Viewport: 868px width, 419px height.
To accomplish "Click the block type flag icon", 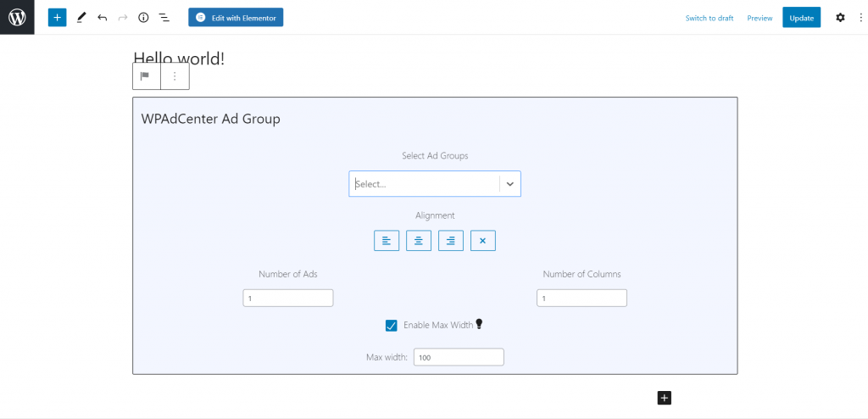I will 146,76.
